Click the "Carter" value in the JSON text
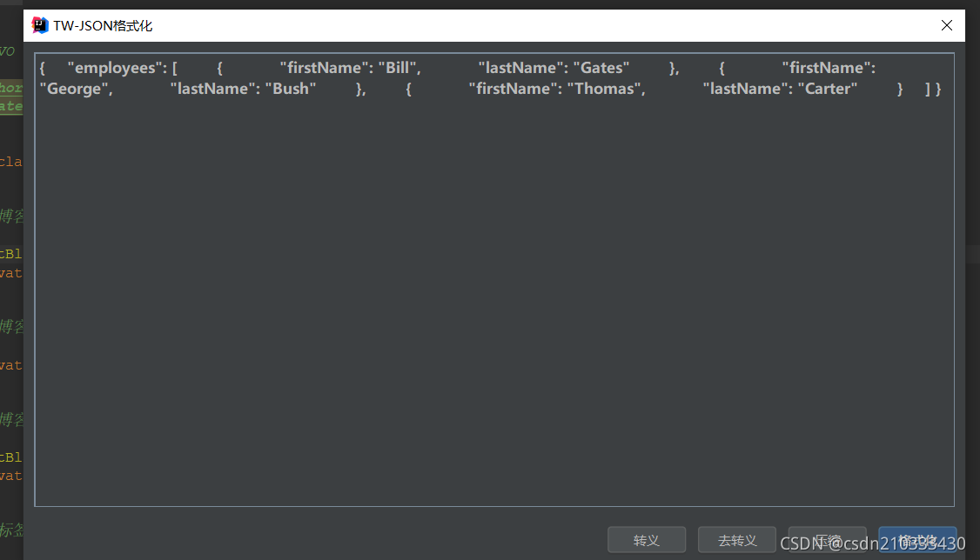The image size is (980, 560). (x=828, y=89)
